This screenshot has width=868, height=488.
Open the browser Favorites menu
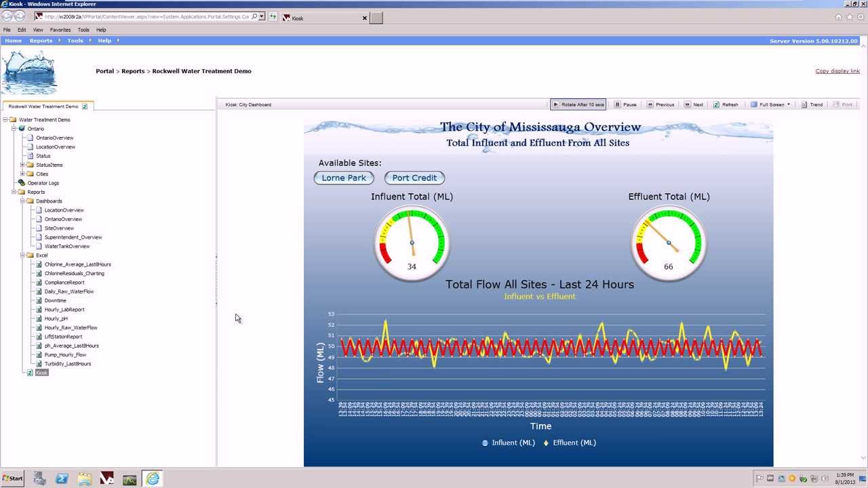(60, 30)
